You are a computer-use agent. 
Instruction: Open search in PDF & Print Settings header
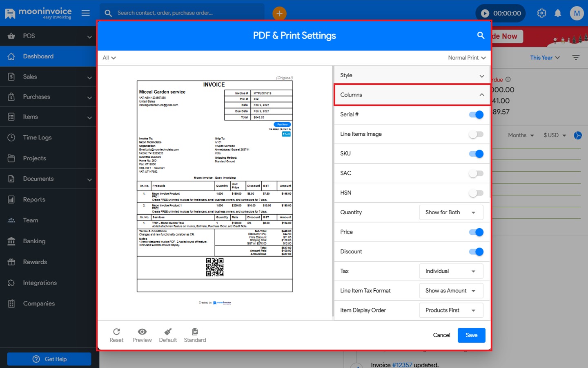click(x=481, y=36)
